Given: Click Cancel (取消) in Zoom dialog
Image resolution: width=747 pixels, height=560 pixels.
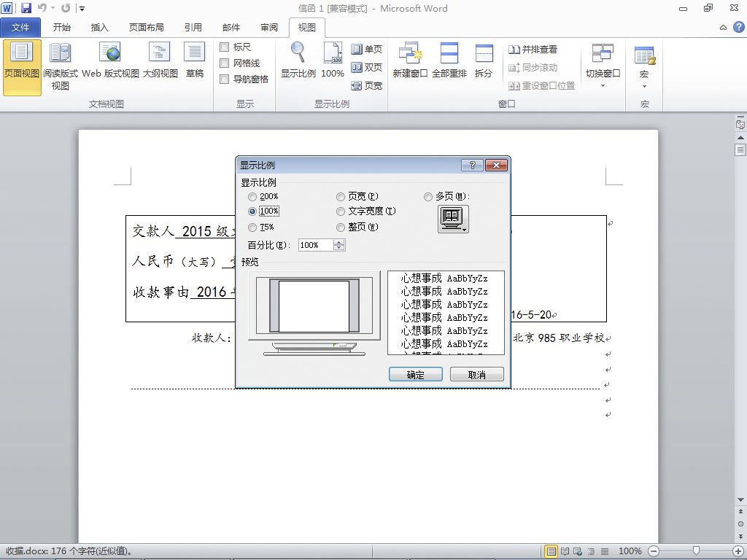Looking at the screenshot, I should [477, 374].
